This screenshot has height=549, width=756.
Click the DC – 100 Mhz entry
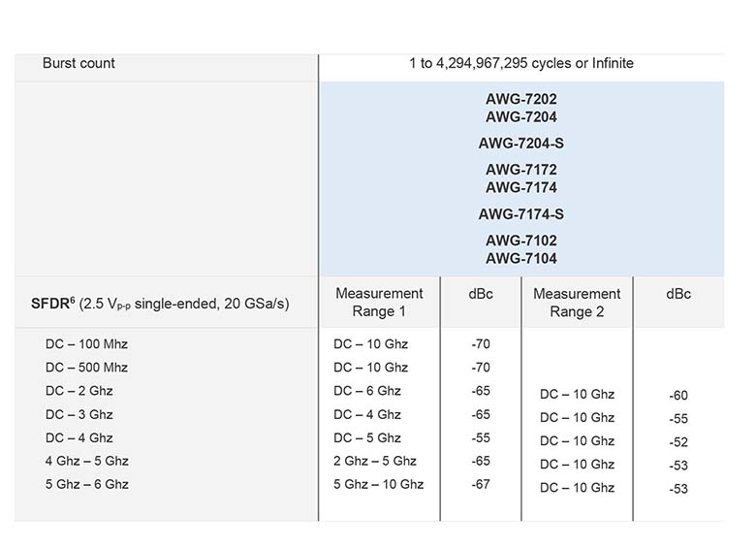point(86,344)
